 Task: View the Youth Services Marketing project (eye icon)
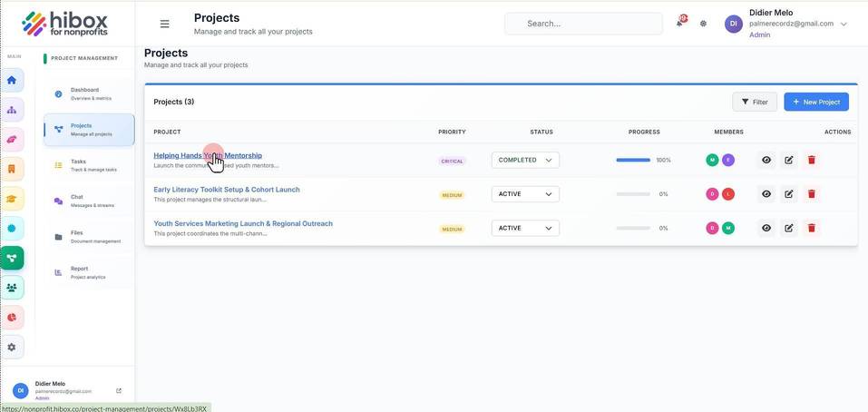(x=766, y=228)
